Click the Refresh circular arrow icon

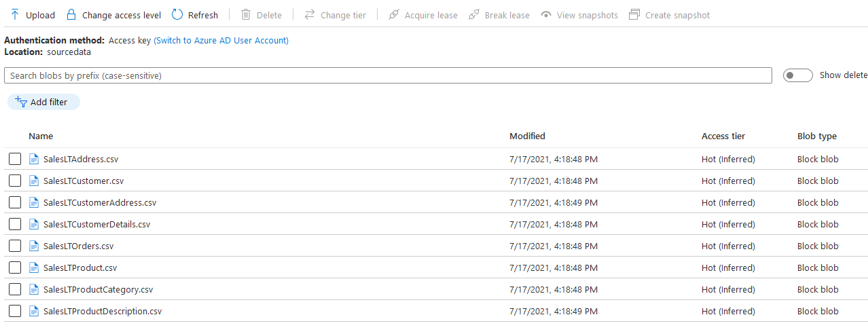tap(177, 15)
